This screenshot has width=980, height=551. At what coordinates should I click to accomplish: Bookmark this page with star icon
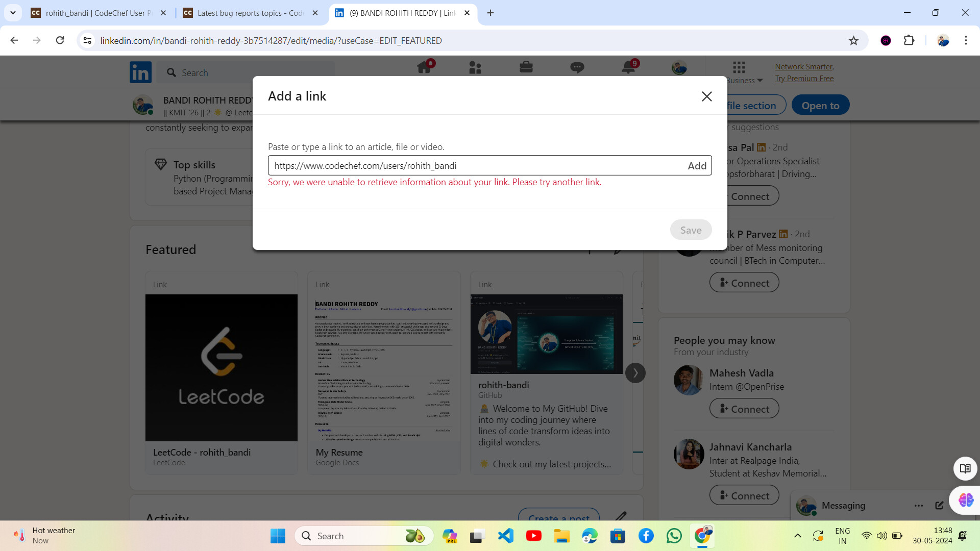point(853,41)
